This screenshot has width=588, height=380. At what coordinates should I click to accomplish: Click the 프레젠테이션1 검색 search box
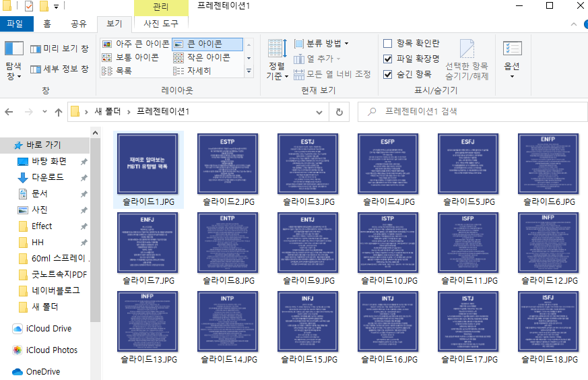tap(473, 111)
